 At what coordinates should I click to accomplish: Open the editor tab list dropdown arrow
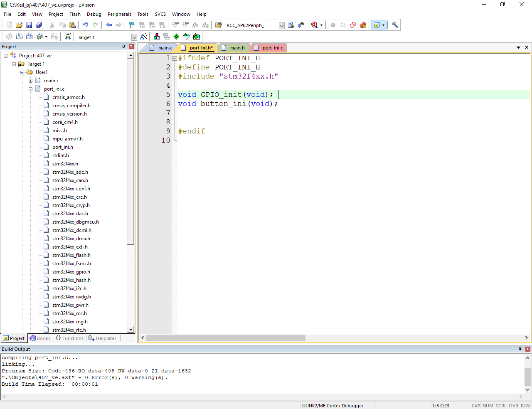click(x=519, y=47)
